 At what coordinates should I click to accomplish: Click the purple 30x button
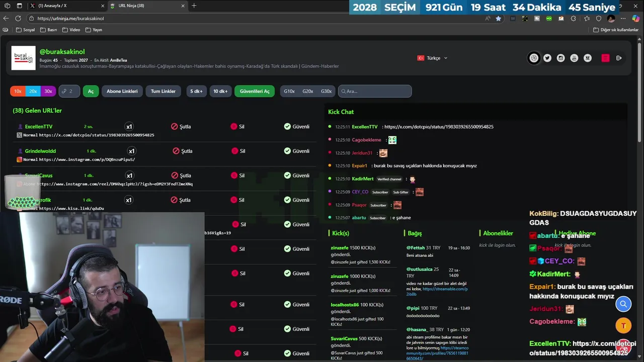pos(48,91)
